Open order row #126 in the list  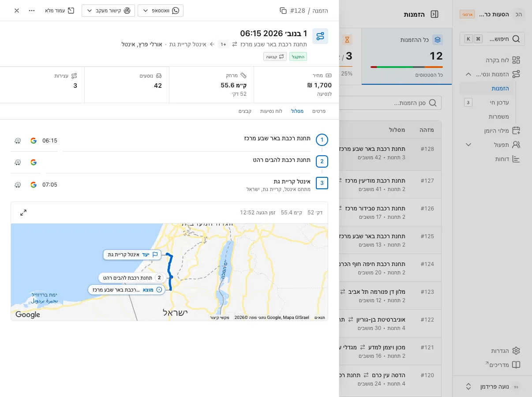tap(390, 212)
